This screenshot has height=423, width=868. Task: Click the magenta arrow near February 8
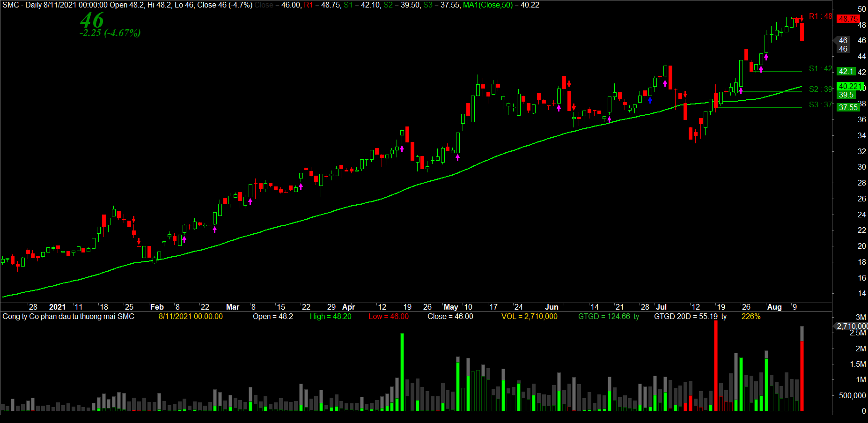pos(184,239)
